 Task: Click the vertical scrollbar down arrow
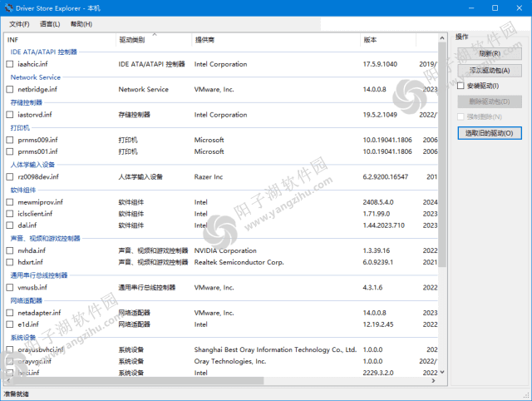coord(441,372)
